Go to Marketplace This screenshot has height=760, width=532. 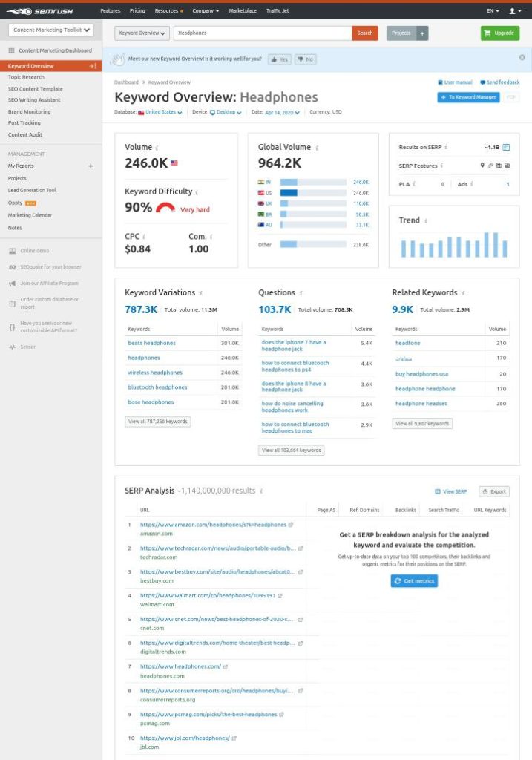pos(243,10)
